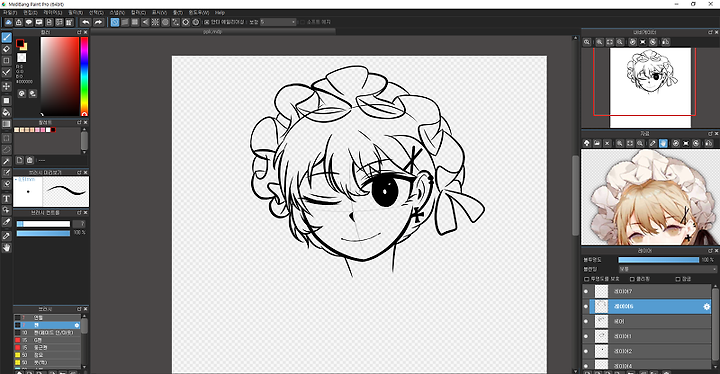Select the Bucket fill tool

pyautogui.click(x=6, y=112)
